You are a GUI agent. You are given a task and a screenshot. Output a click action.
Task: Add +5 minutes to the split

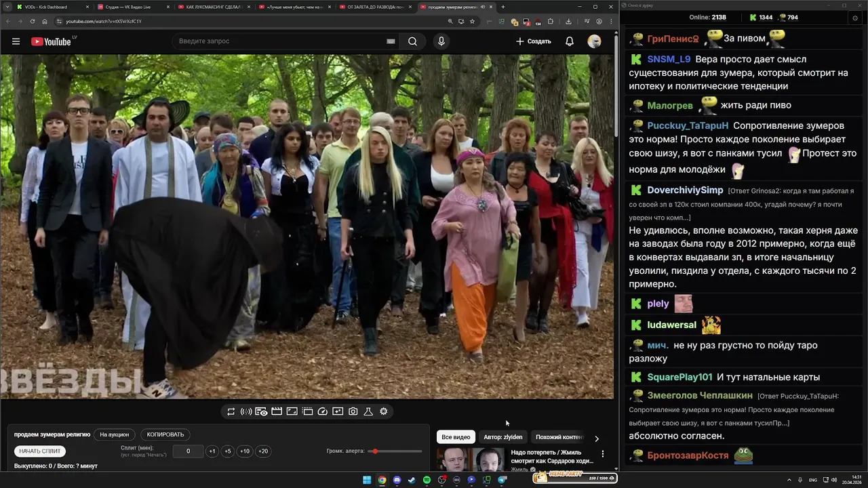pos(227,451)
